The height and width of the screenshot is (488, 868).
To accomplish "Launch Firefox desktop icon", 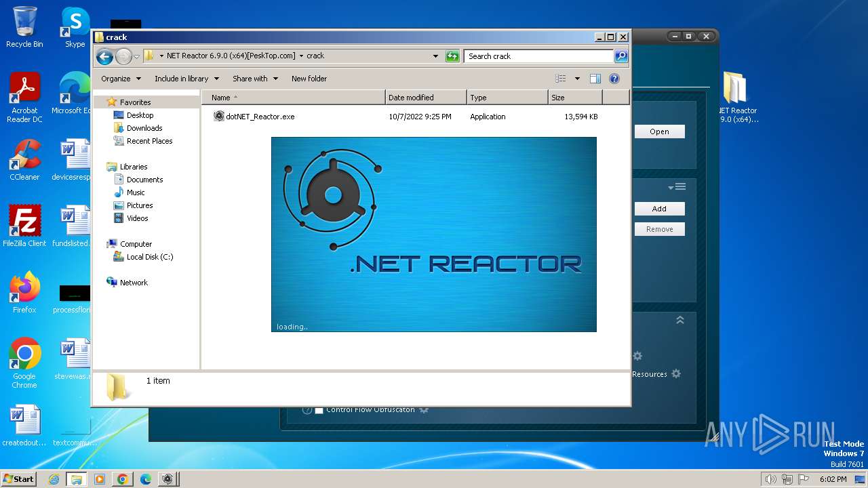I will [24, 293].
